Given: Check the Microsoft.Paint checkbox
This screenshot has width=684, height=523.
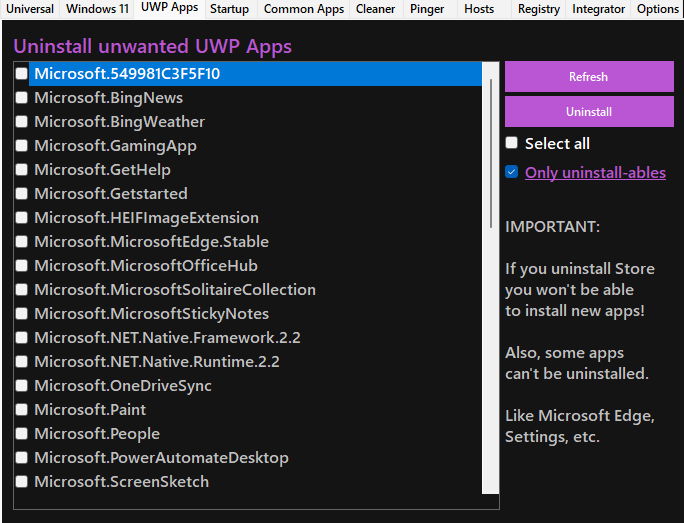Looking at the screenshot, I should click(21, 409).
